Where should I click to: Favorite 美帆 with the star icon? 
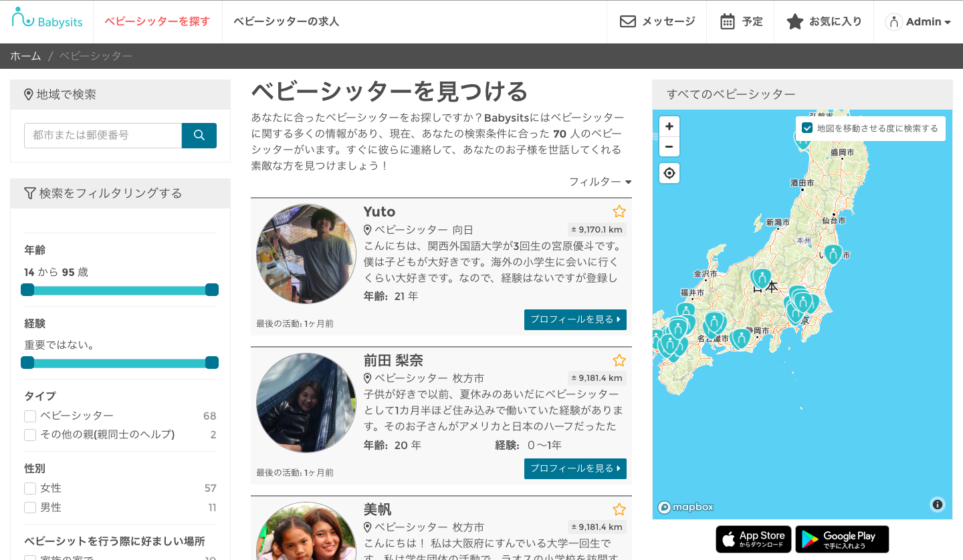619,510
